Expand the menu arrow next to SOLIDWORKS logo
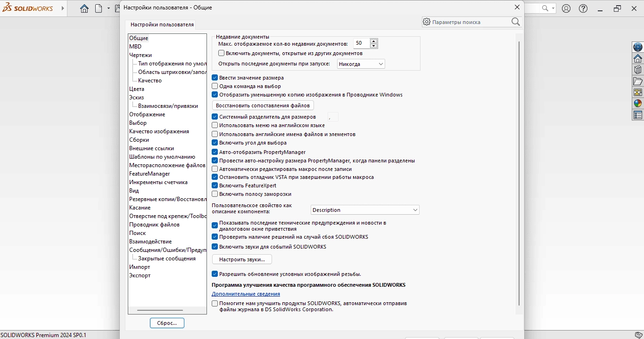 [x=63, y=8]
